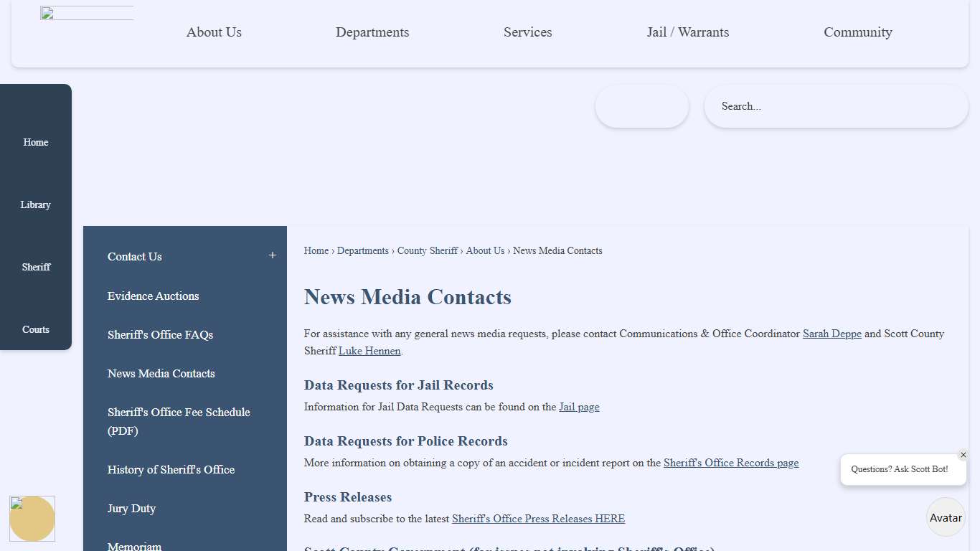Dismiss the Ask Scott Bot prompt
This screenshot has height=551, width=980.
pyautogui.click(x=963, y=454)
